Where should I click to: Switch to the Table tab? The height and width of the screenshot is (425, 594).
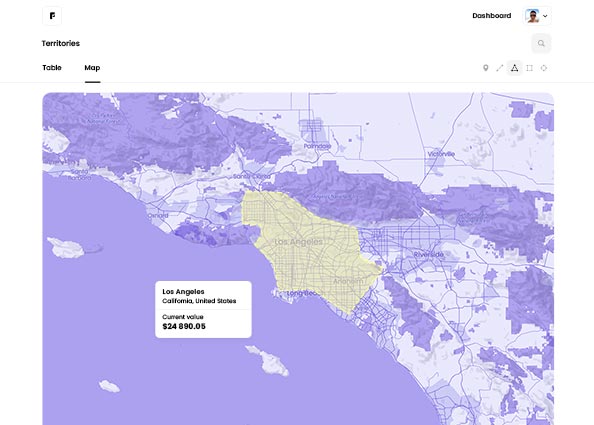pyautogui.click(x=52, y=68)
